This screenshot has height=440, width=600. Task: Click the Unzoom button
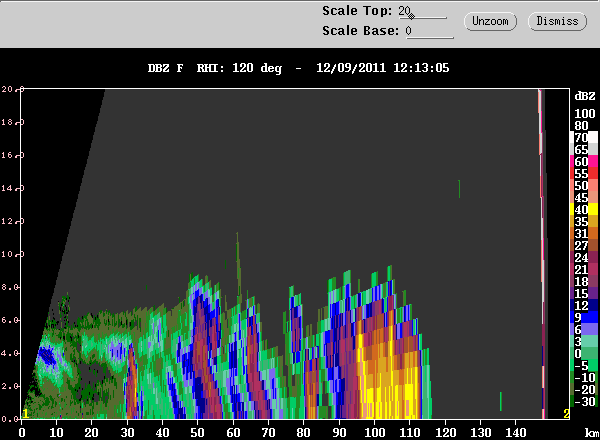(490, 21)
